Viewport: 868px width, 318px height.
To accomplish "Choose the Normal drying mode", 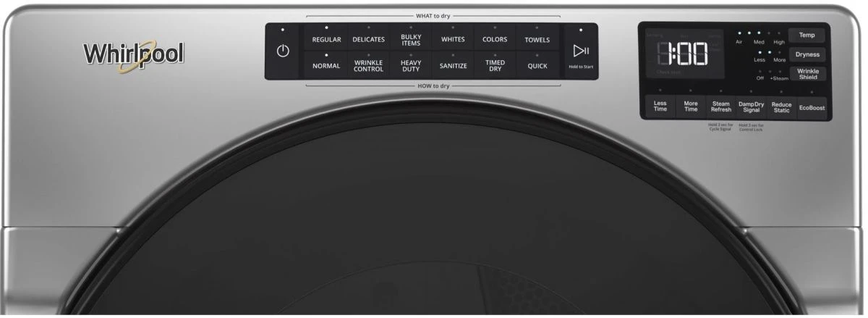I will (326, 66).
